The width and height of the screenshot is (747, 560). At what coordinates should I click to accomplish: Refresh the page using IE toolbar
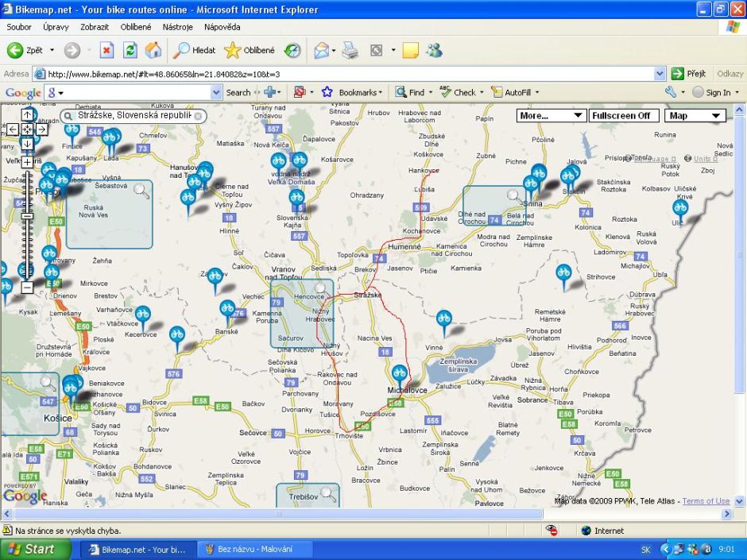(x=130, y=50)
